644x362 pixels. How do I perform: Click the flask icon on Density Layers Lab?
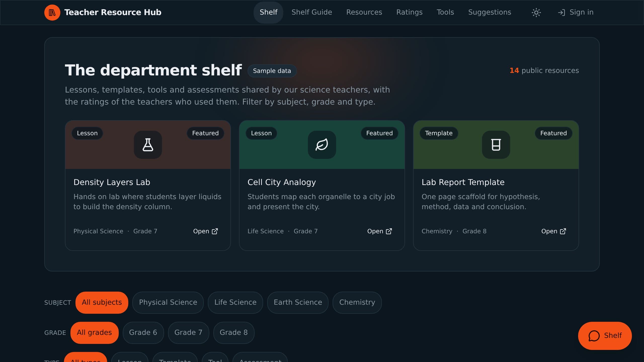click(x=148, y=145)
